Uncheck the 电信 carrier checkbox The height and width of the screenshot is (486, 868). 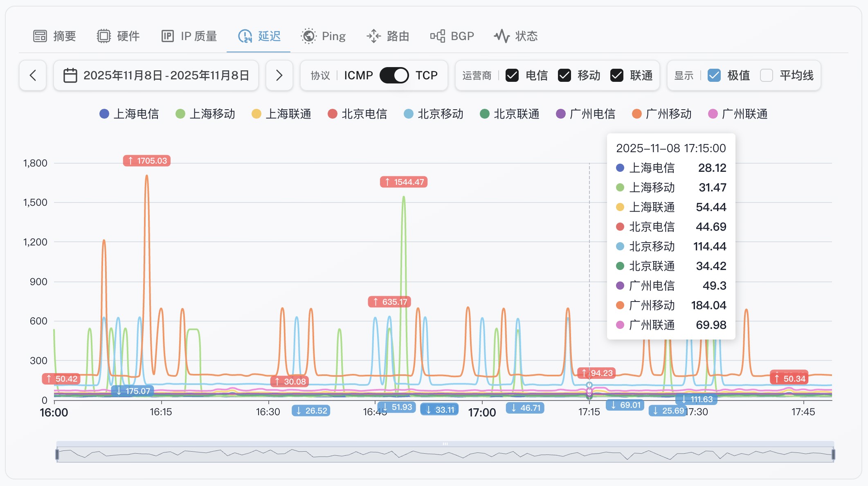[x=512, y=75]
